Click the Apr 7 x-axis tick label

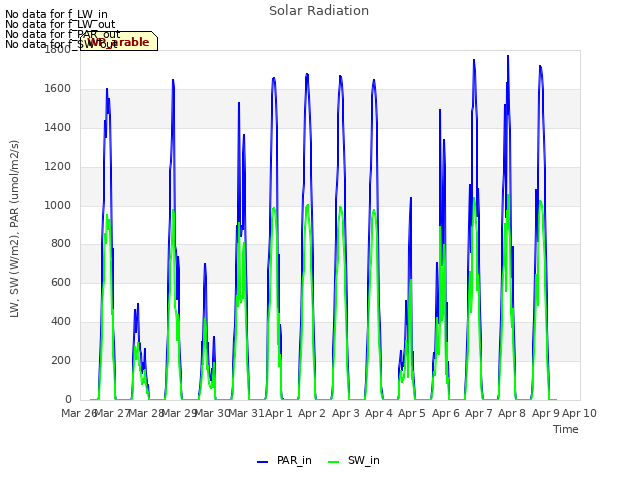click(479, 413)
